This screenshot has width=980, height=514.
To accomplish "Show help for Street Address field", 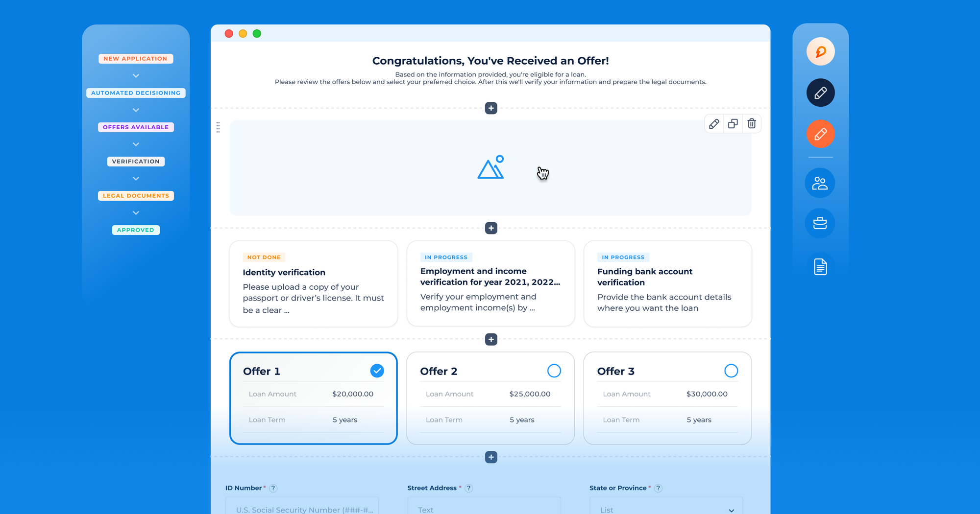I will (x=468, y=488).
